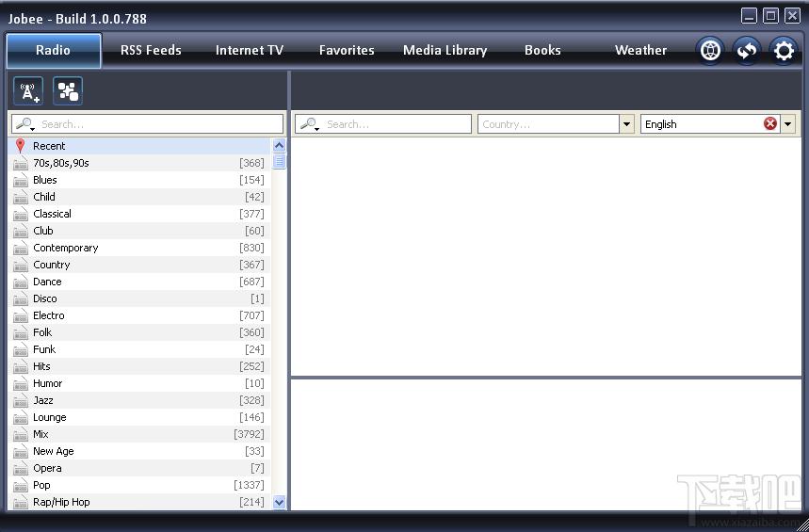Choose the Child genre row
This screenshot has height=532, width=809.
tap(139, 197)
